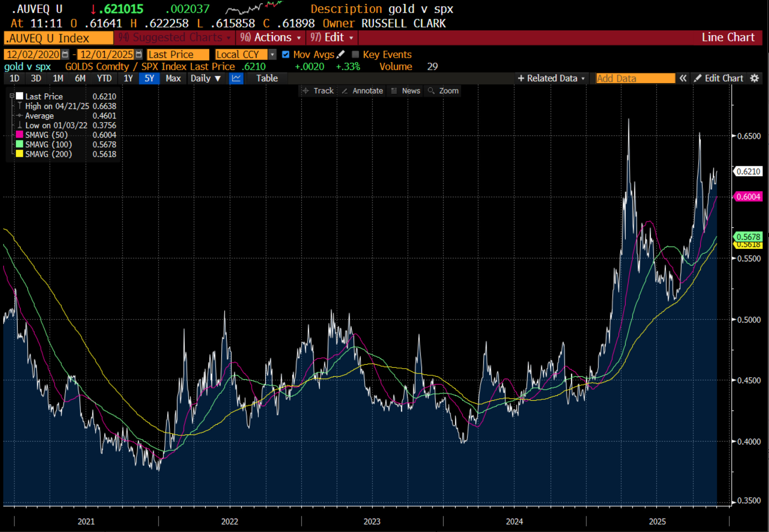769x532 pixels.
Task: Activate the Track crosshair tool
Action: pos(318,91)
